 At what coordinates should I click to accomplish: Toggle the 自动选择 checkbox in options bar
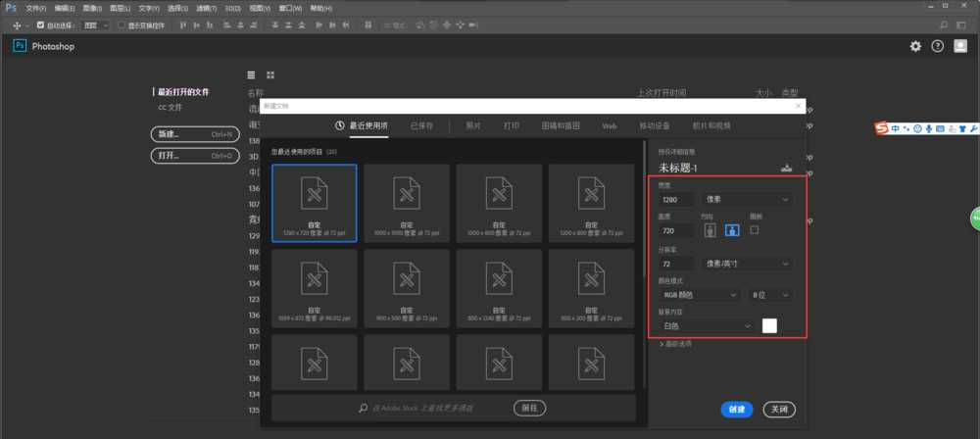point(42,24)
